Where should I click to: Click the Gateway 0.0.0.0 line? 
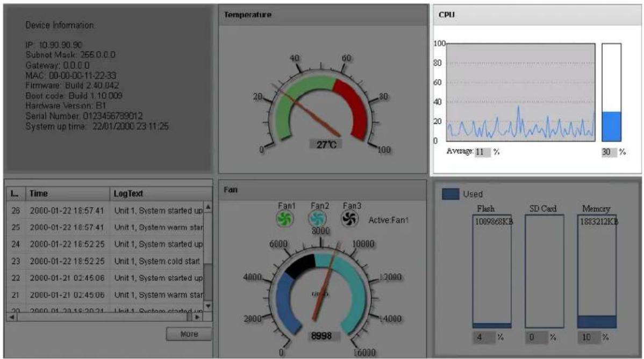[58, 65]
